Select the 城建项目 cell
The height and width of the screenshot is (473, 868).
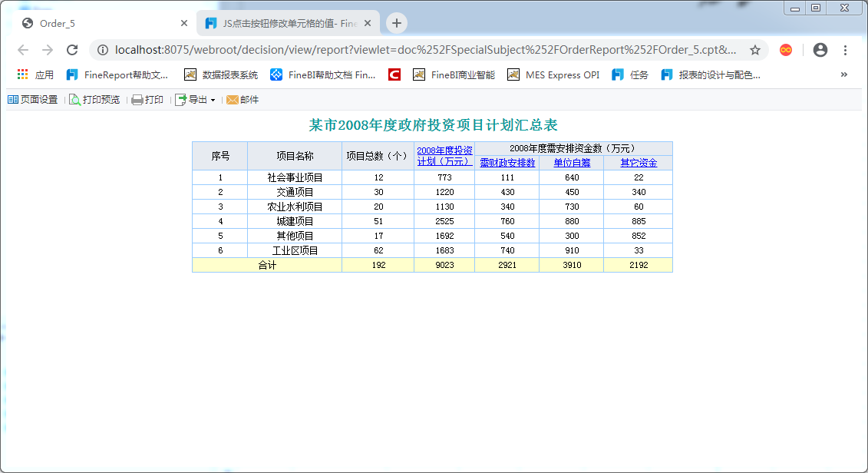point(295,221)
